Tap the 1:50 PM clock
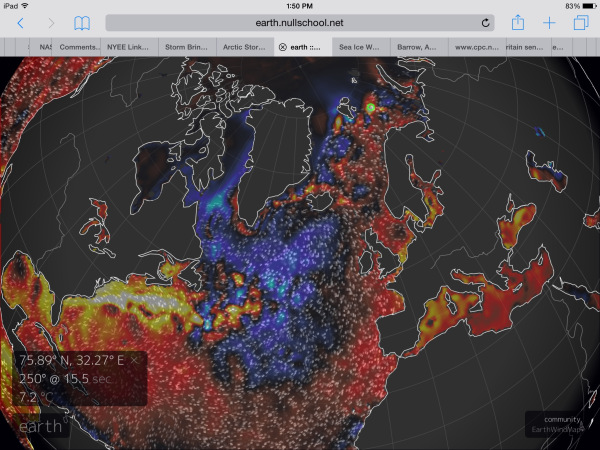This screenshot has height=450, width=600. (300, 6)
